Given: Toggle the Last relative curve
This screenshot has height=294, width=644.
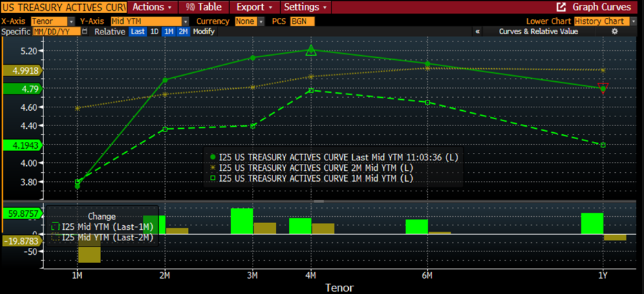Looking at the screenshot, I should (138, 32).
